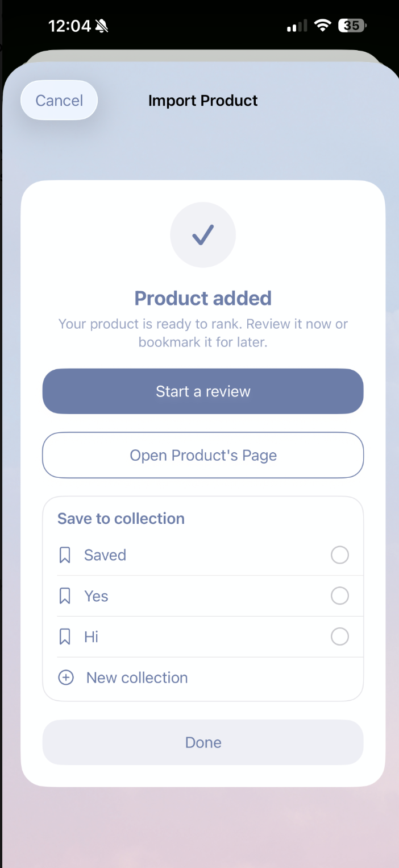Viewport: 399px width, 868px height.
Task: Tap the bookmark icon beside Yes
Action: tap(65, 596)
